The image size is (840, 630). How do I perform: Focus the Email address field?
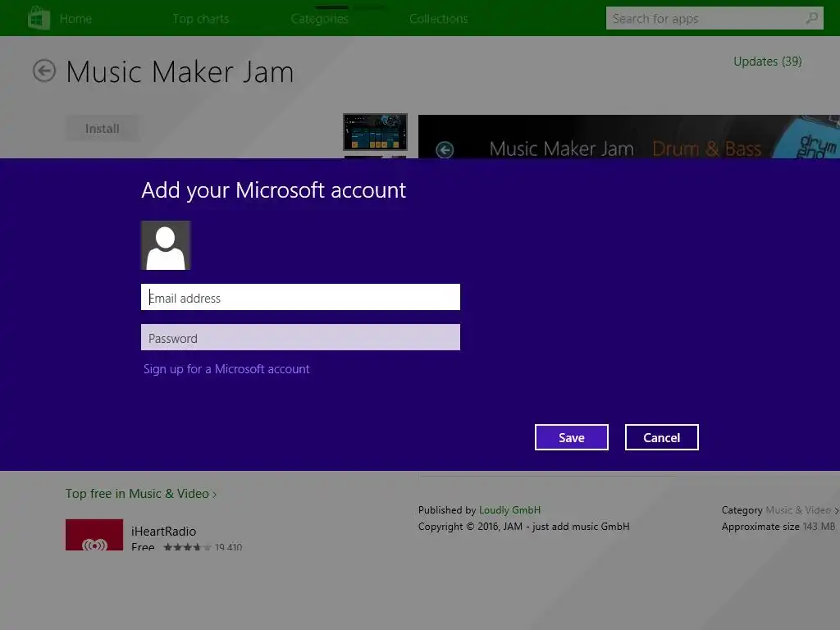(300, 297)
